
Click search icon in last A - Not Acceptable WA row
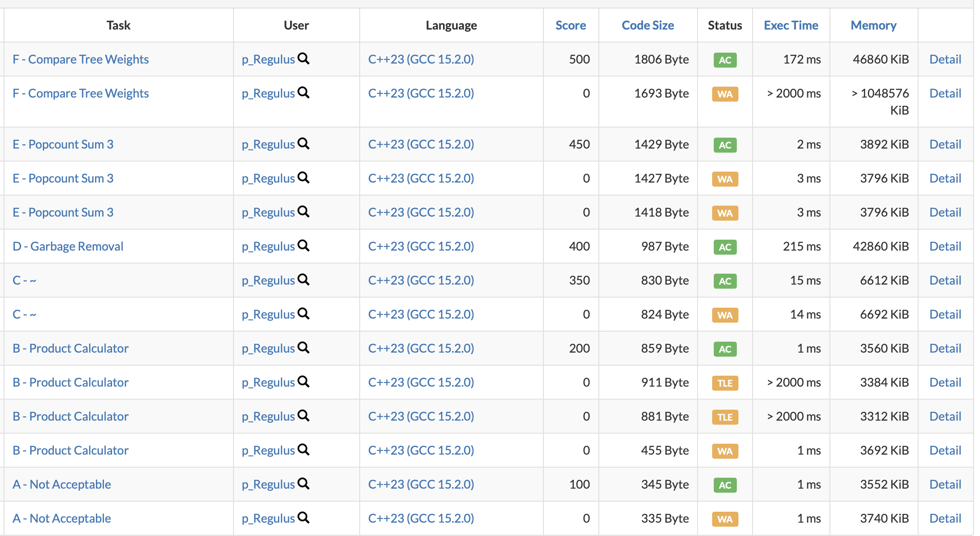[303, 518]
